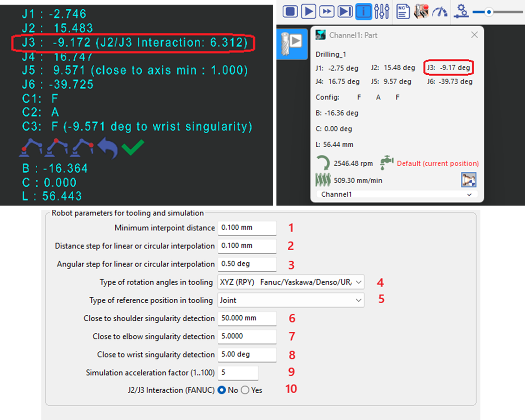
Task: Click the fast-forward simulation icon
Action: [327, 11]
